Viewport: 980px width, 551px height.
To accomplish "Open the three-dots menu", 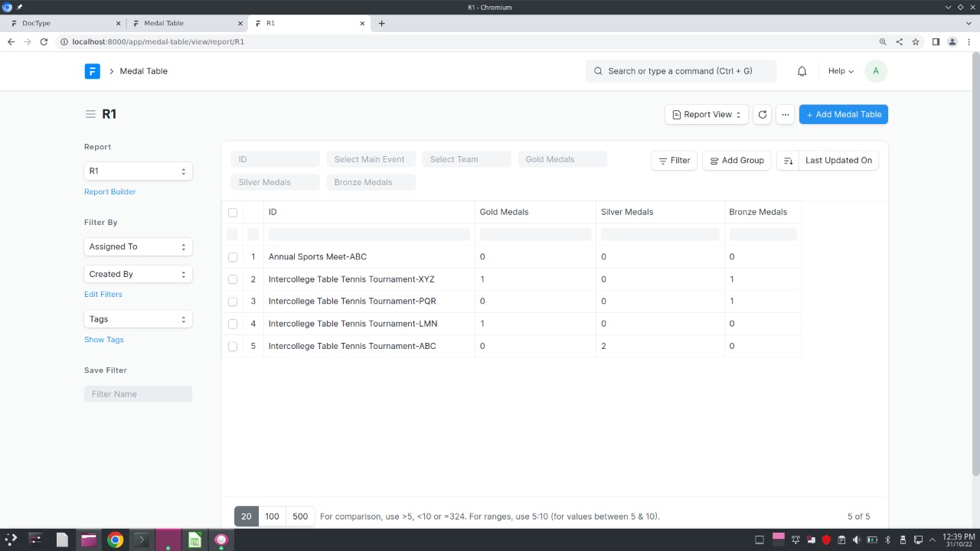I will click(785, 115).
